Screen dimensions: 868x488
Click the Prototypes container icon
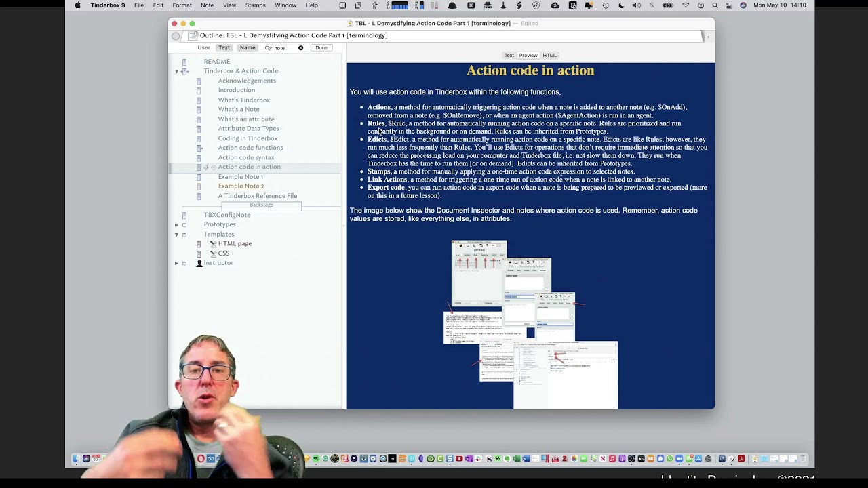click(x=184, y=225)
